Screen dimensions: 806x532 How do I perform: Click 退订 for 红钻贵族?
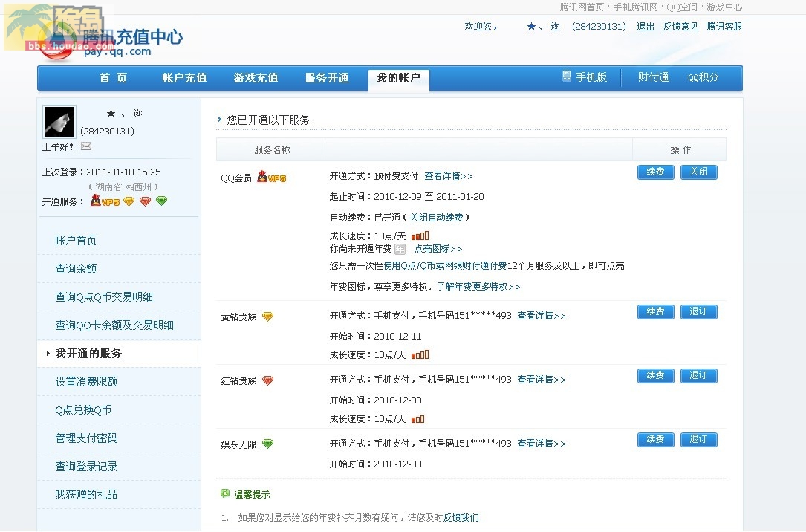point(698,376)
